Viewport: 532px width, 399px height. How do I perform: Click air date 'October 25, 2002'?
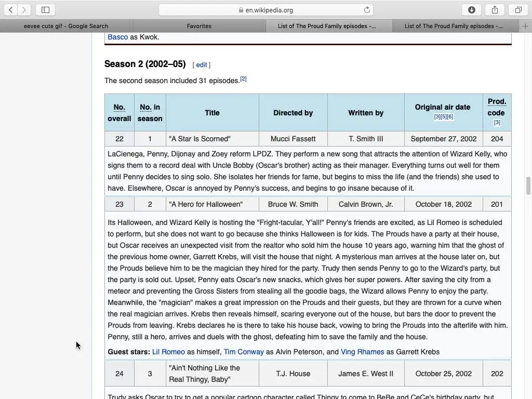click(444, 374)
